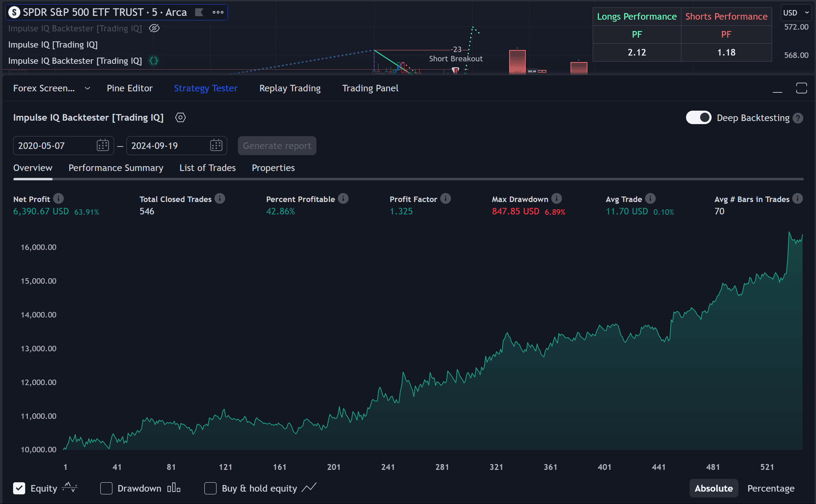
Task: Uncheck the Equity checkbox
Action: click(x=19, y=488)
